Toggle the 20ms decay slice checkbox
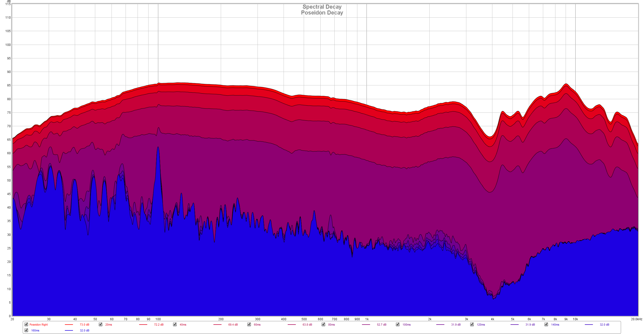The width and height of the screenshot is (644, 334). pos(101,324)
